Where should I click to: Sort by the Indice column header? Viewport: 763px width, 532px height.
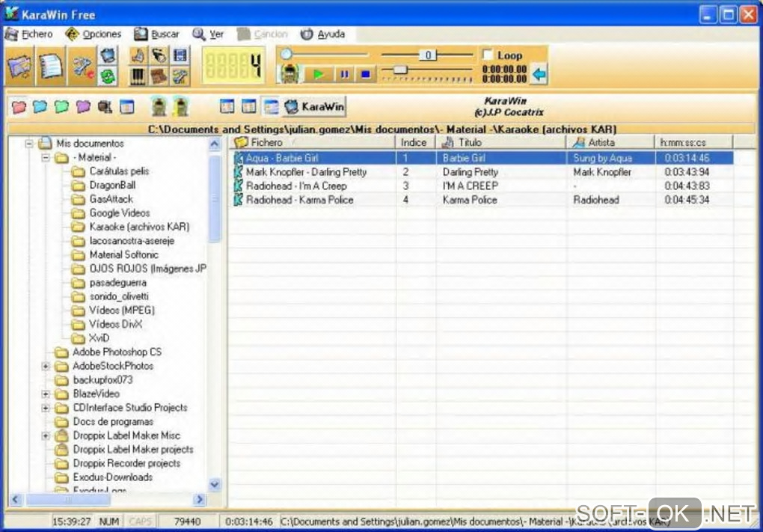[415, 143]
